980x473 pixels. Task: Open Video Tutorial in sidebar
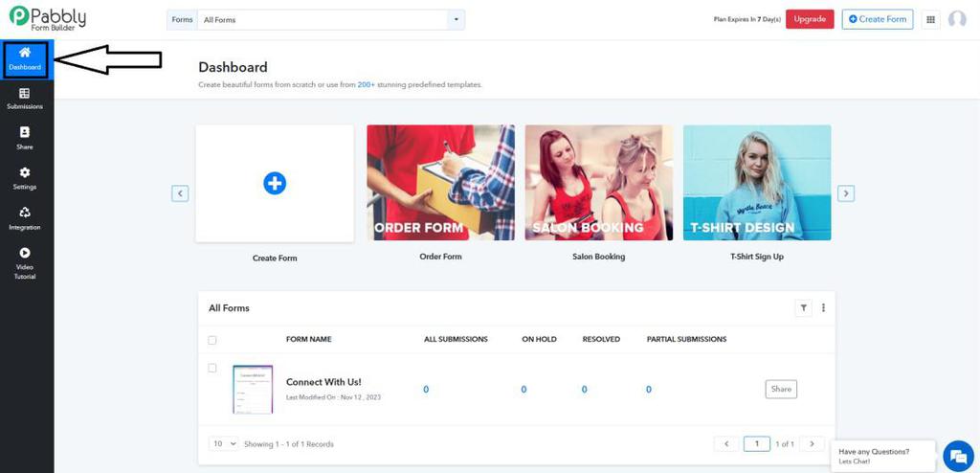click(x=25, y=263)
